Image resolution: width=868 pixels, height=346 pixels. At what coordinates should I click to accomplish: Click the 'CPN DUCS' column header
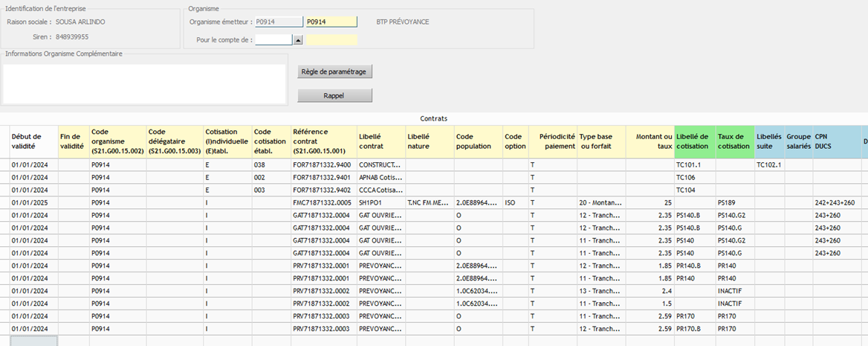(x=837, y=141)
